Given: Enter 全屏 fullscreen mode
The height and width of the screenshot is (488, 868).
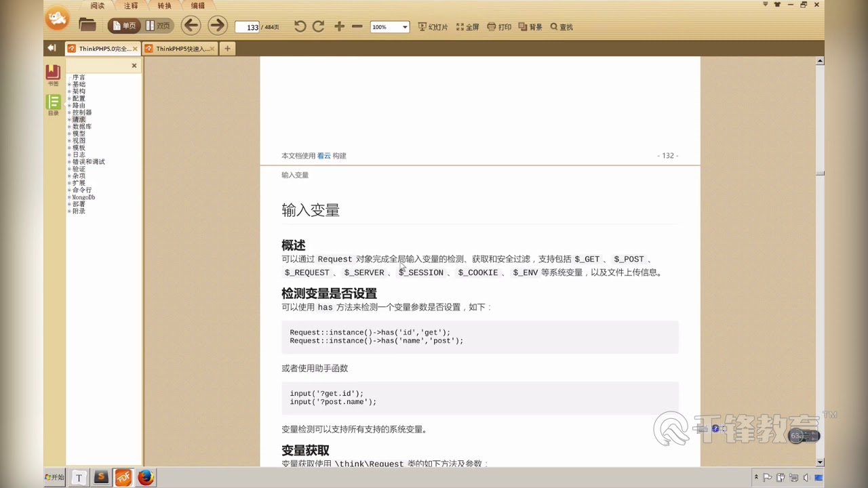Looking at the screenshot, I should tap(468, 27).
